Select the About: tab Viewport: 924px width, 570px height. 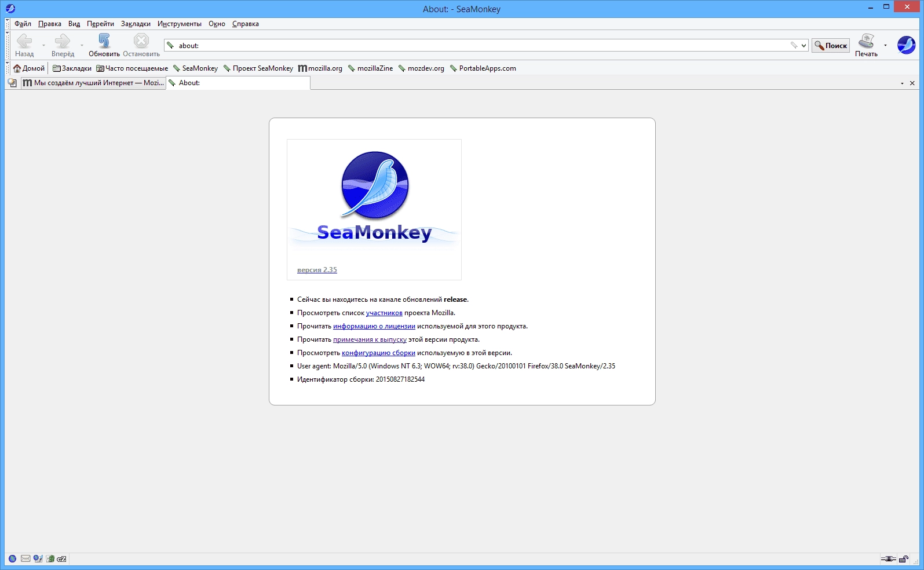(238, 83)
